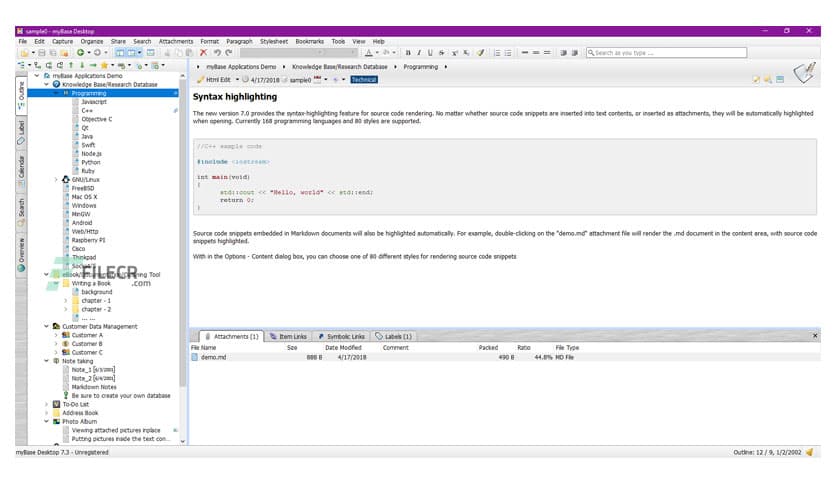The width and height of the screenshot is (836, 484).
Task: Collapse the Photo Album tree node
Action: point(46,421)
